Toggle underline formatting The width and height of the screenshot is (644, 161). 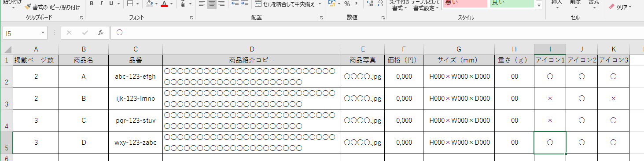coord(110,4)
